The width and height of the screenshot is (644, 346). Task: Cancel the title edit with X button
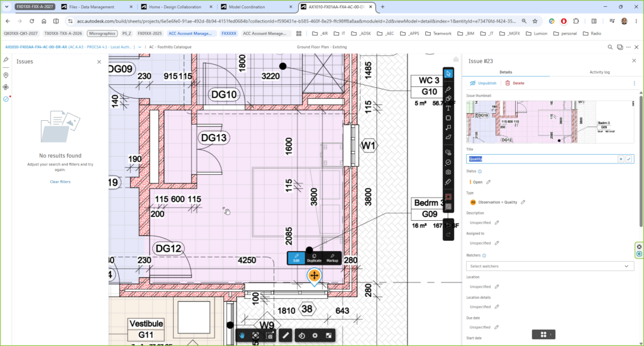click(621, 159)
